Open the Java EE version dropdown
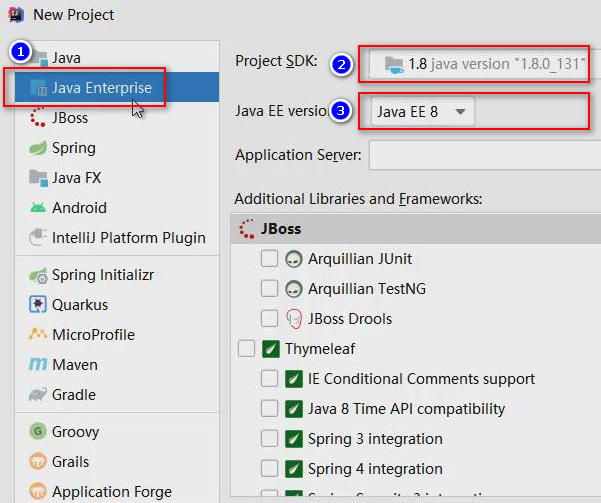Screen dimensions: 601x503 point(423,112)
